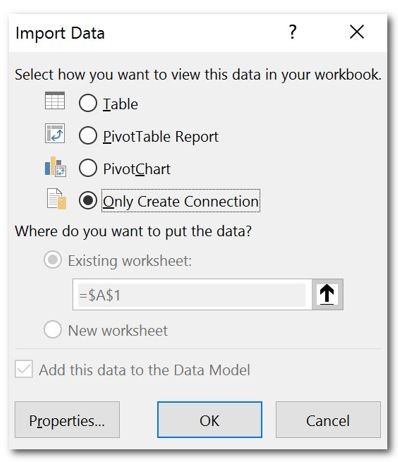The width and height of the screenshot is (398, 462).
Task: Select the Existing worksheet radio option
Action: click(53, 260)
